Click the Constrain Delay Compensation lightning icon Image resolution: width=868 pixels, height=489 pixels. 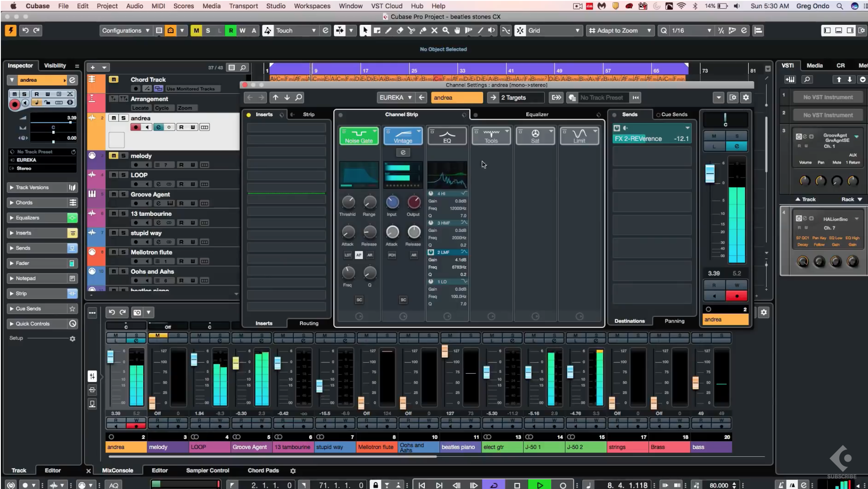coord(10,30)
